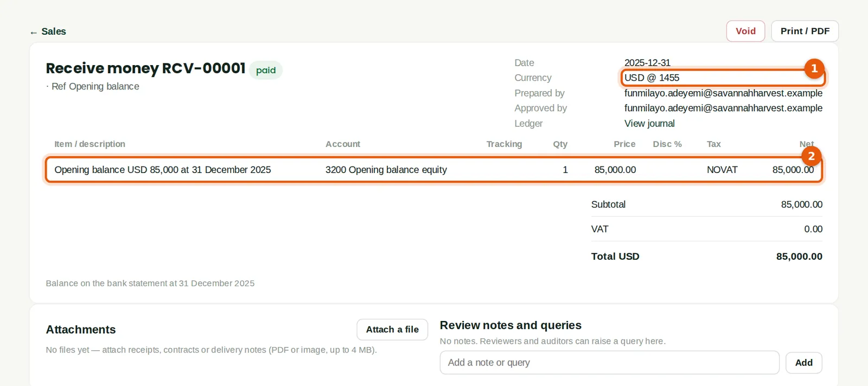This screenshot has height=386, width=868.
Task: Click the orange annotation marker 2
Action: [x=811, y=156]
